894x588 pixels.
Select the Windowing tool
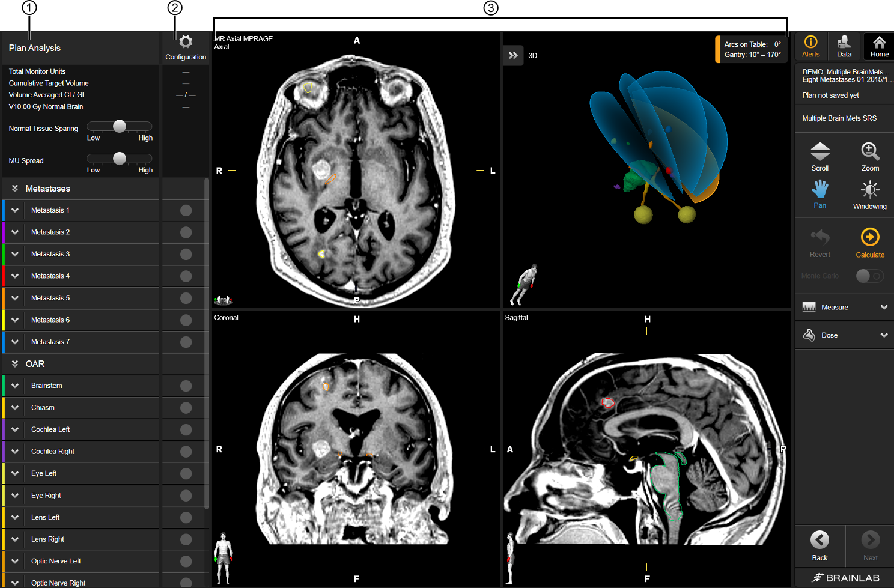click(x=869, y=195)
